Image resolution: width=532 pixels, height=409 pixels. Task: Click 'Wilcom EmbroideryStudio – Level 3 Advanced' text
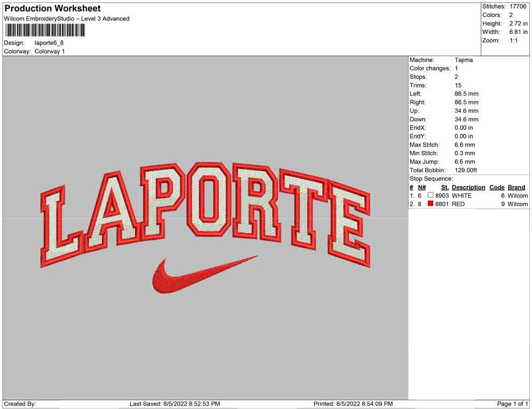tap(67, 19)
